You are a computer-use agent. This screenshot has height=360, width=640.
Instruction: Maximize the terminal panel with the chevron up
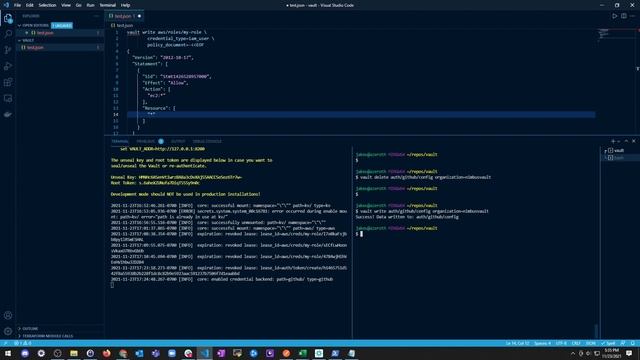pyautogui.click(x=626, y=141)
